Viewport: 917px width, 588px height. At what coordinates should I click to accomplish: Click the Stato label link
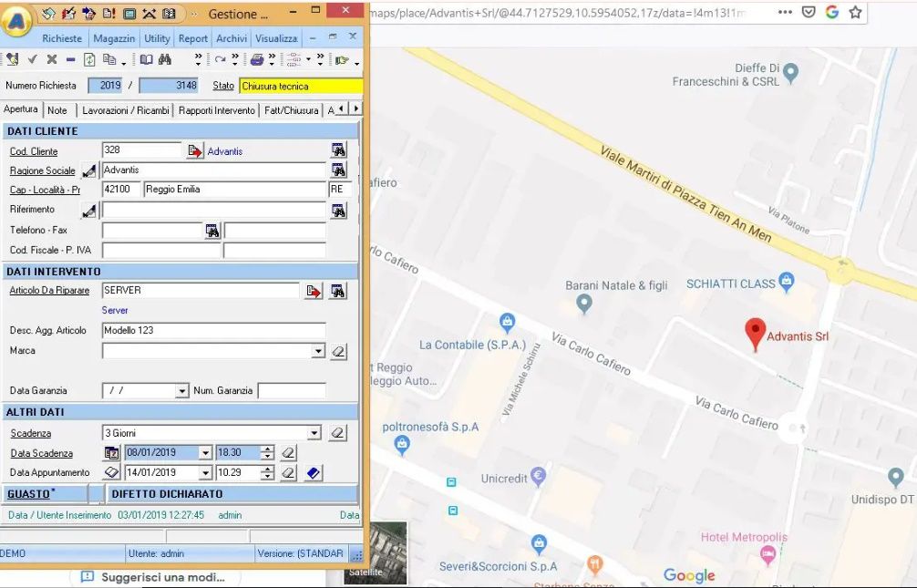point(223,86)
